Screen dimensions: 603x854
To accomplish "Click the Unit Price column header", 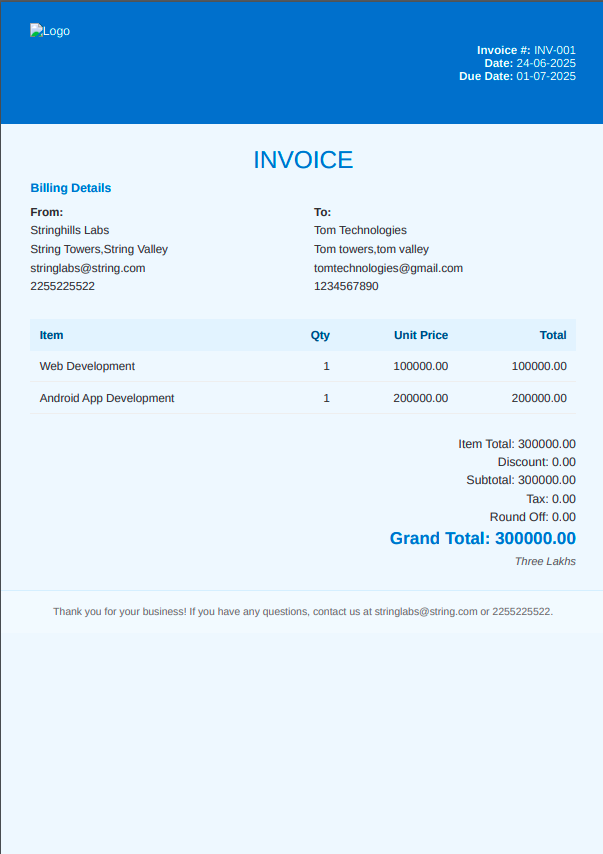I will click(421, 335).
